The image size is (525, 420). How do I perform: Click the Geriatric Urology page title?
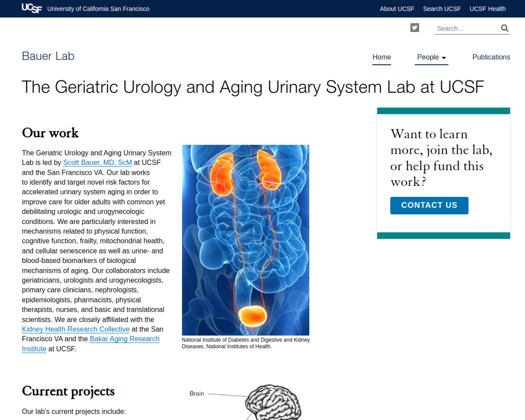click(x=253, y=87)
